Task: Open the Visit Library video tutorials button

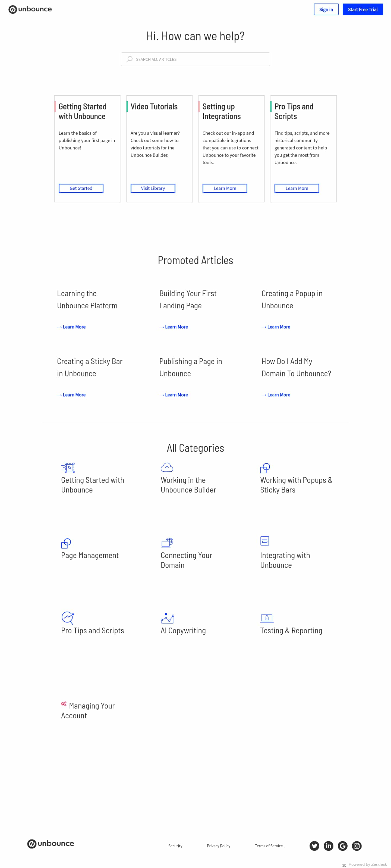Action: click(x=153, y=188)
